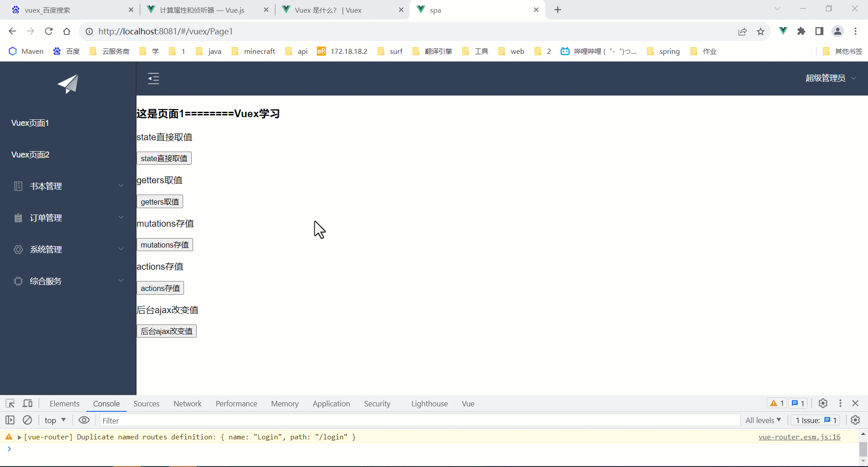Focus the console Filter input

coord(420,420)
